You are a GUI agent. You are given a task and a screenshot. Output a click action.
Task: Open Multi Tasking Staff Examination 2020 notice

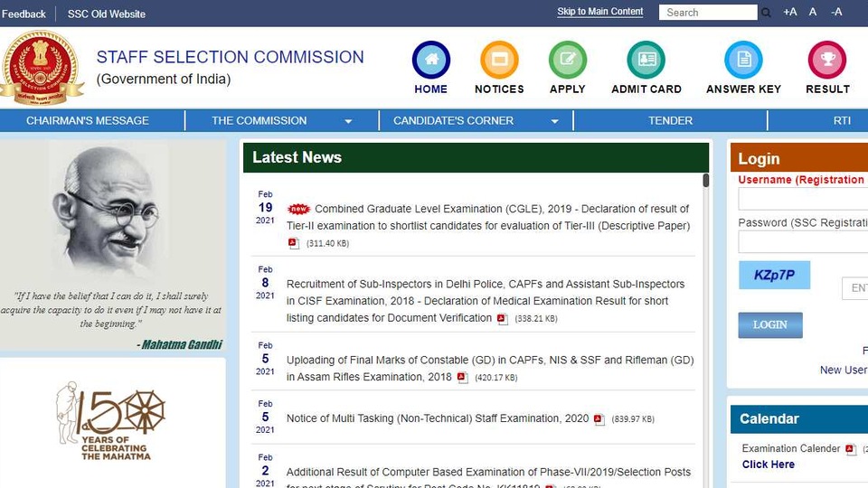point(438,418)
